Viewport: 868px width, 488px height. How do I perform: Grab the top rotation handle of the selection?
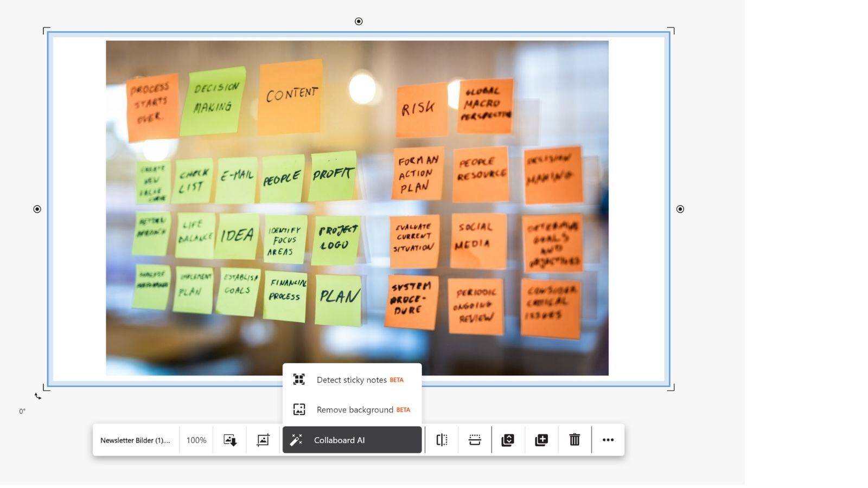pos(358,22)
